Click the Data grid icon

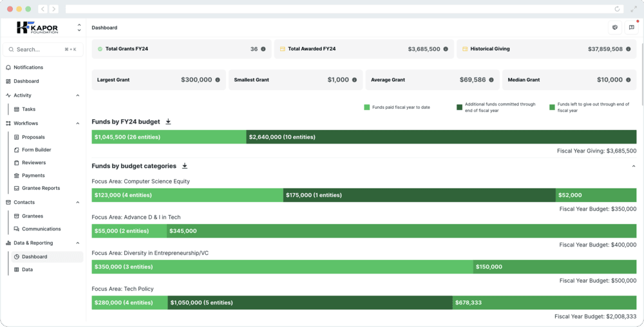(17, 270)
